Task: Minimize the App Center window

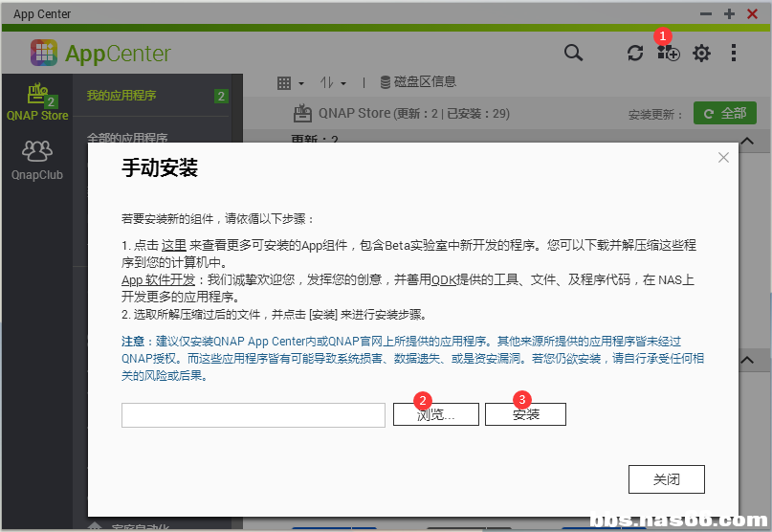Action: (x=706, y=13)
